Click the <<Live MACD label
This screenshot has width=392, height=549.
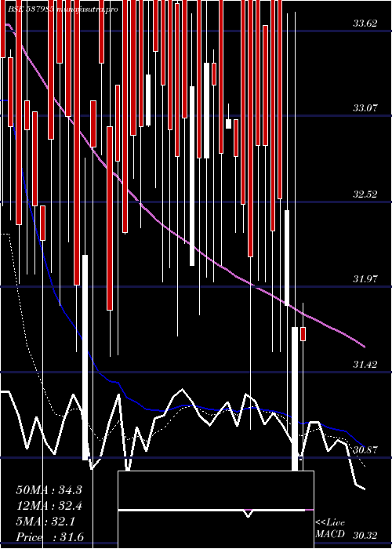(x=330, y=529)
